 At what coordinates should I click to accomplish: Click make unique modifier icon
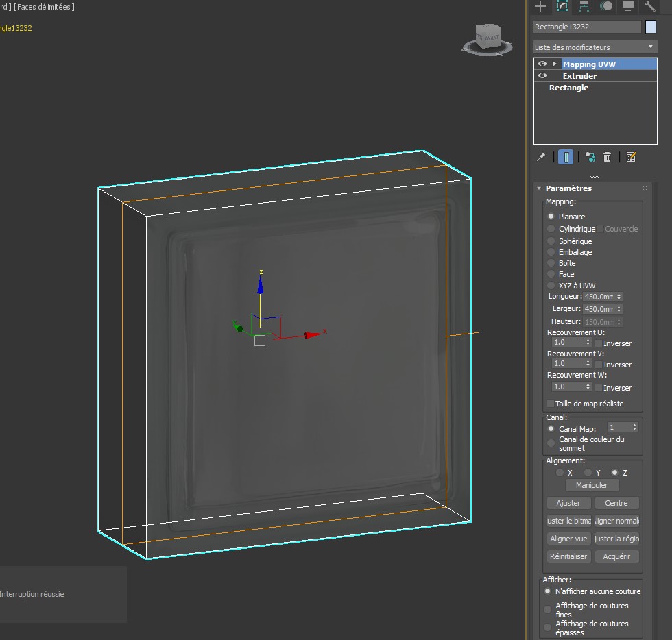tap(590, 157)
